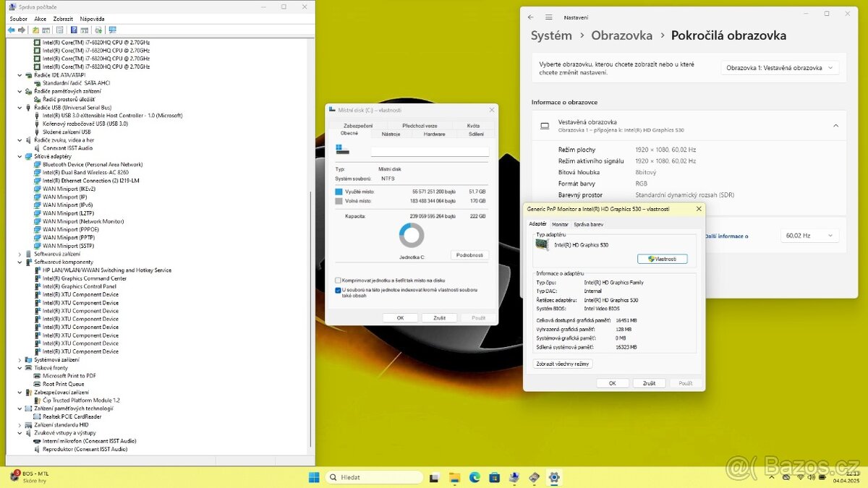Screen dimensions: 868x488
Task: Expand the Softwarová zařízení tree node
Action: [x=20, y=254]
